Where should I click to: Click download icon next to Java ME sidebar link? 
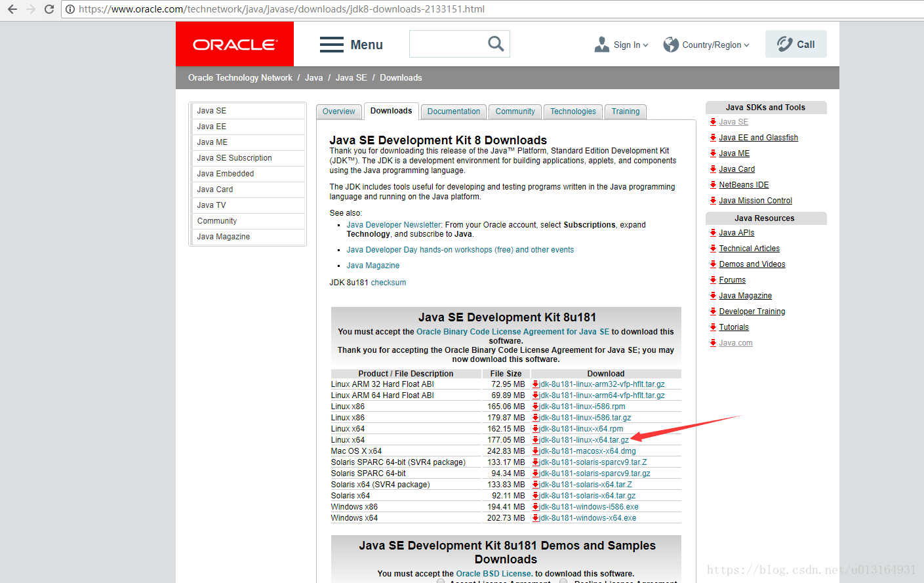point(713,153)
